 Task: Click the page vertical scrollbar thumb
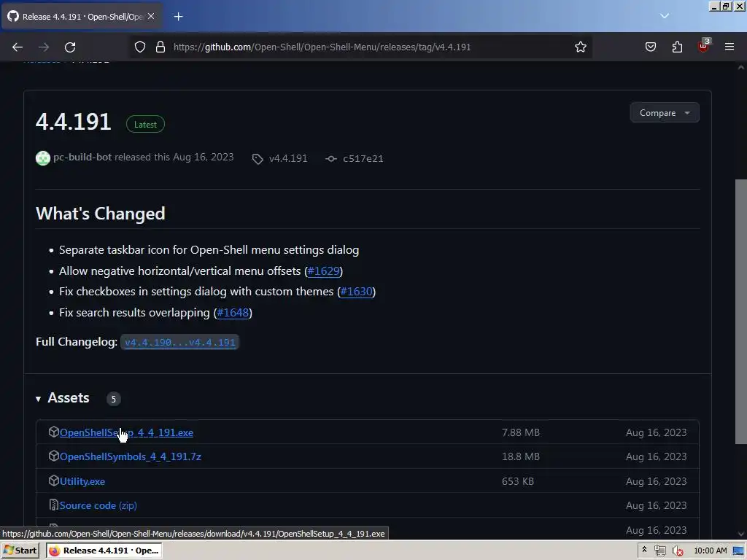click(x=741, y=312)
